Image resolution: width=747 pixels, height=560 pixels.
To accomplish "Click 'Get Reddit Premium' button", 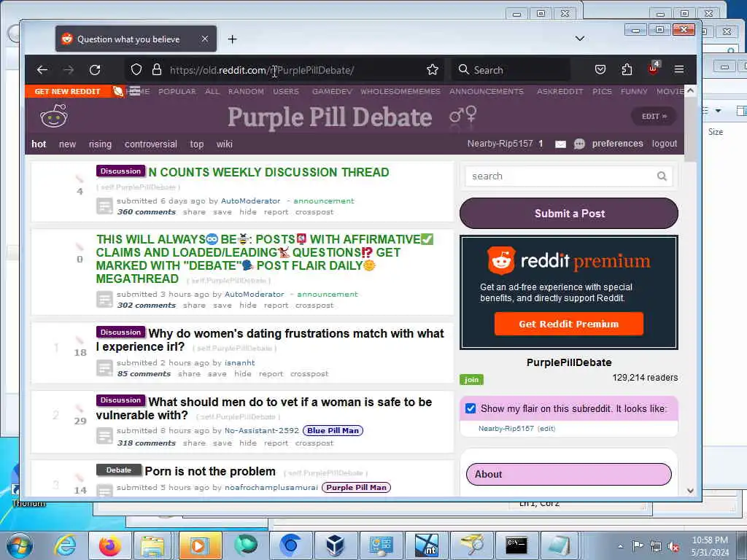I will (569, 324).
